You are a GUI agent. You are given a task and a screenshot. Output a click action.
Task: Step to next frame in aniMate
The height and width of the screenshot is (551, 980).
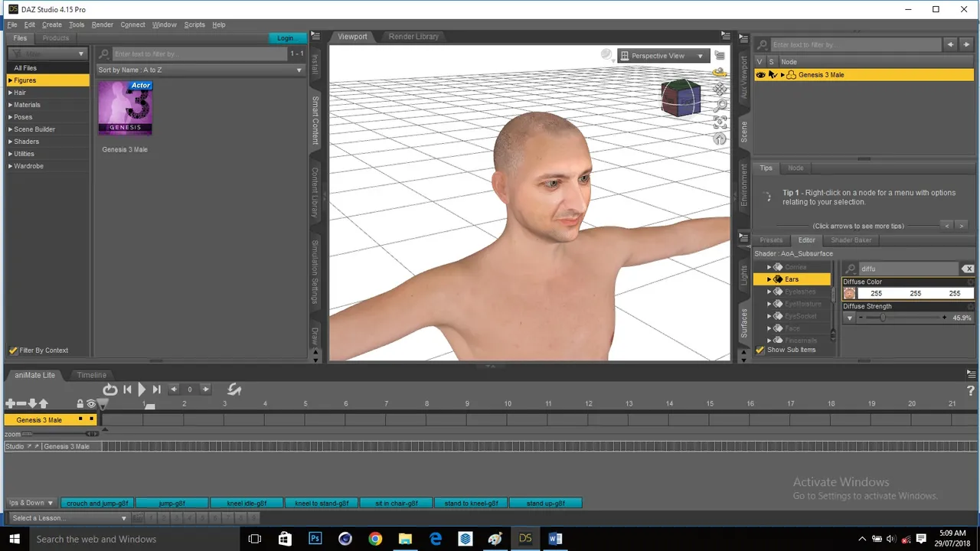click(x=205, y=390)
